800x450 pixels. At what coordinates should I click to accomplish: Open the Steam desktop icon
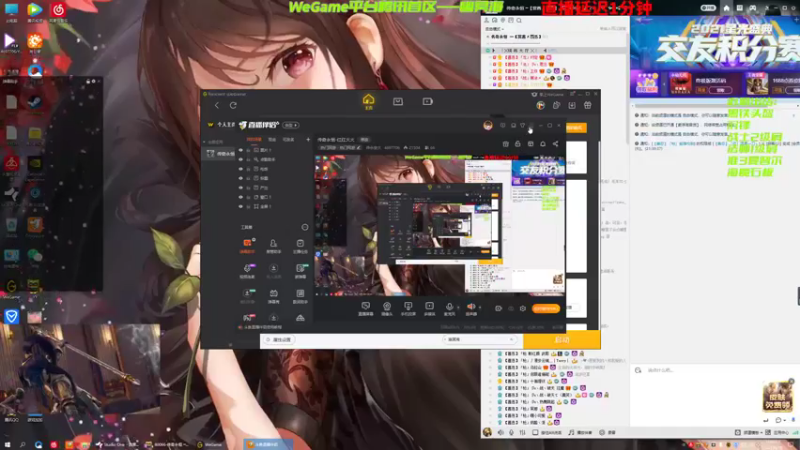(x=35, y=102)
